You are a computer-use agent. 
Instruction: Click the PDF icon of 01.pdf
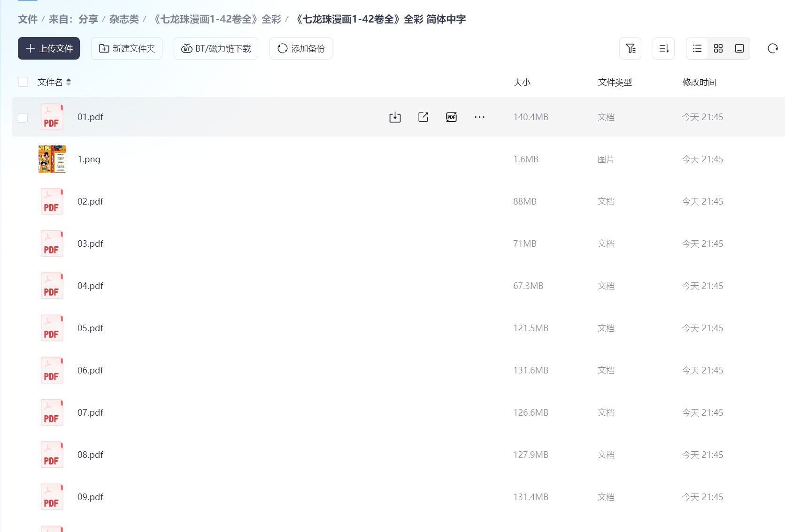(52, 117)
